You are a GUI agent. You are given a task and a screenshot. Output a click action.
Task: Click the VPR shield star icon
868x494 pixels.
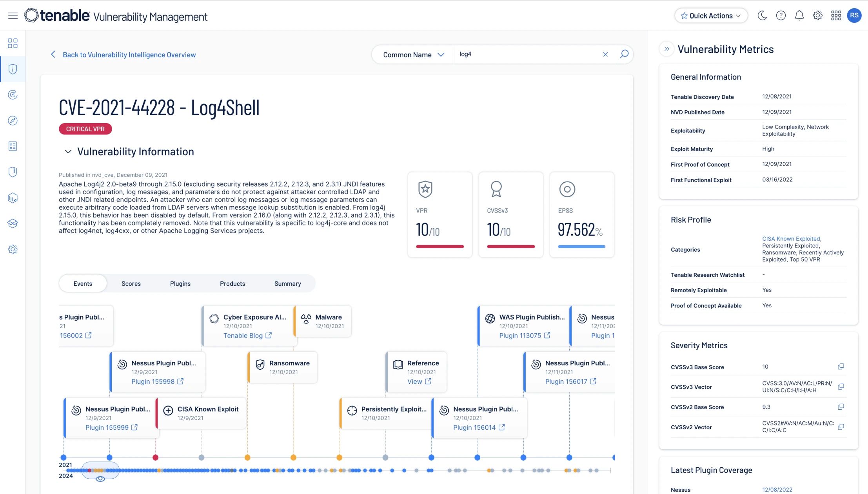point(425,189)
